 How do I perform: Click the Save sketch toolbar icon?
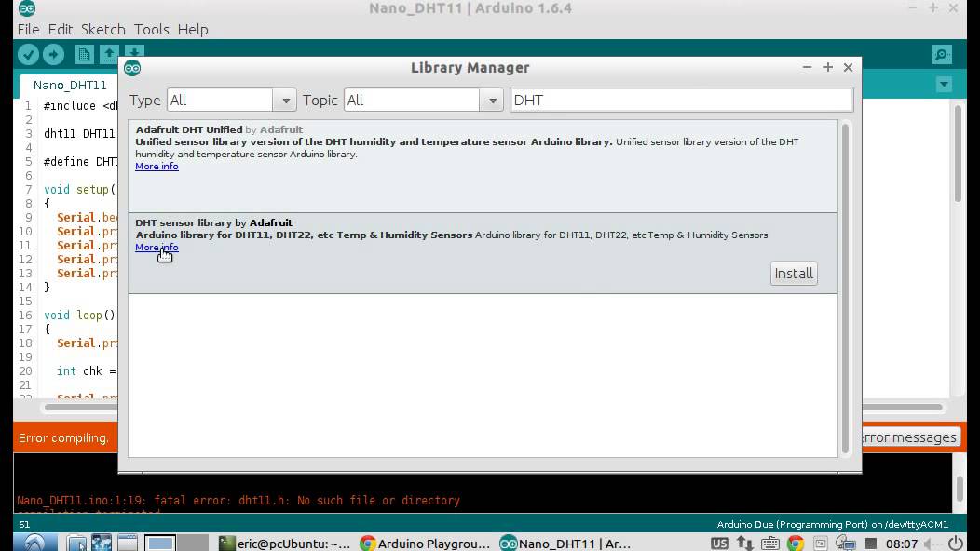pos(134,51)
